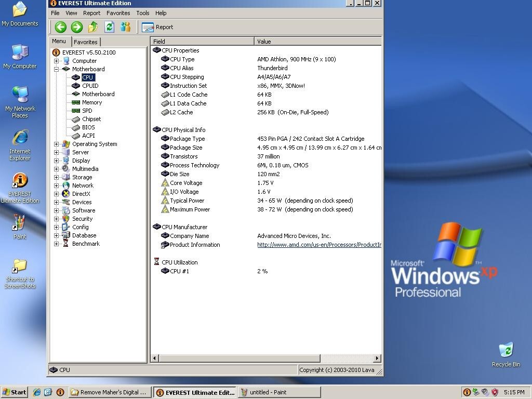
Task: Click the Internet Explorer quick launch icon
Action: tap(37, 392)
